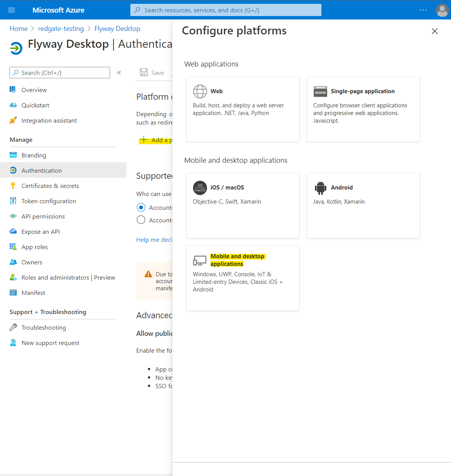Select the first Accounts radio button
The height and width of the screenshot is (476, 451).
coord(141,207)
